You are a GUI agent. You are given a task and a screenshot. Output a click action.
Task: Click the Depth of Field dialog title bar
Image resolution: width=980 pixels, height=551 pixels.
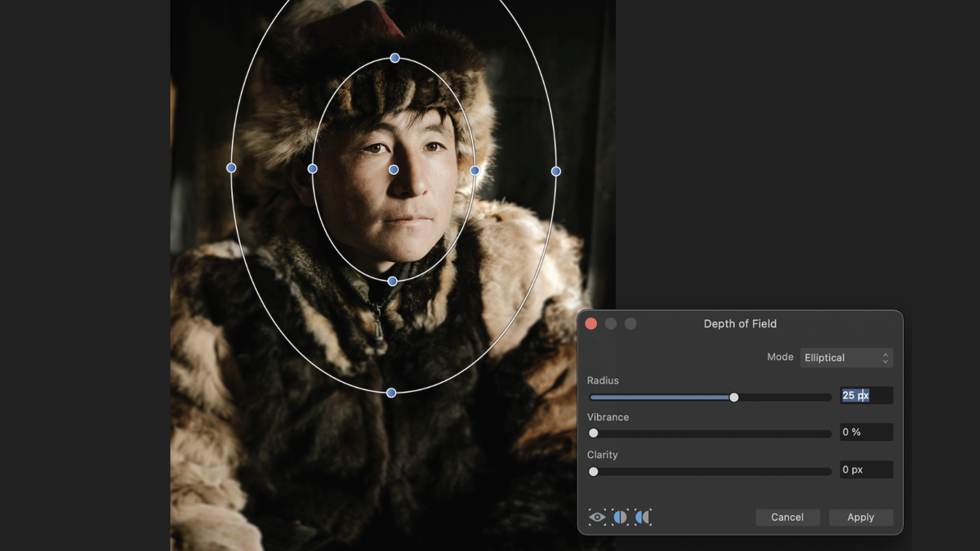pyautogui.click(x=740, y=323)
